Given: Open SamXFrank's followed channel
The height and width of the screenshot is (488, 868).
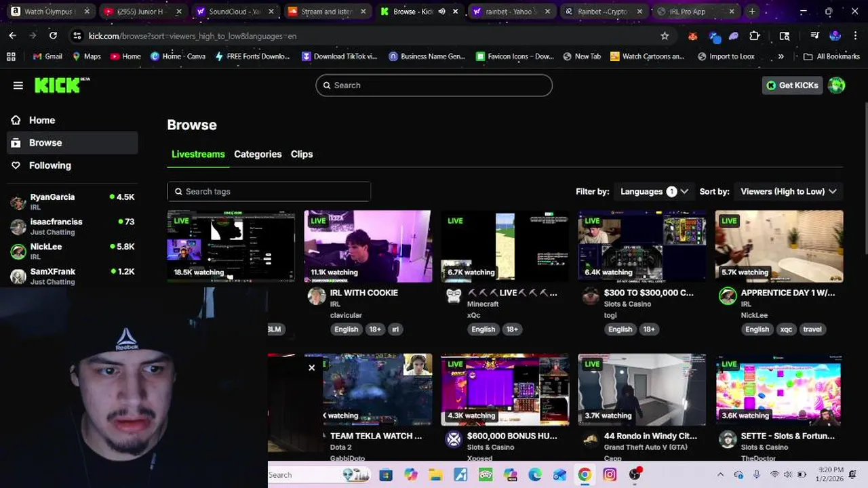Looking at the screenshot, I should [72, 276].
